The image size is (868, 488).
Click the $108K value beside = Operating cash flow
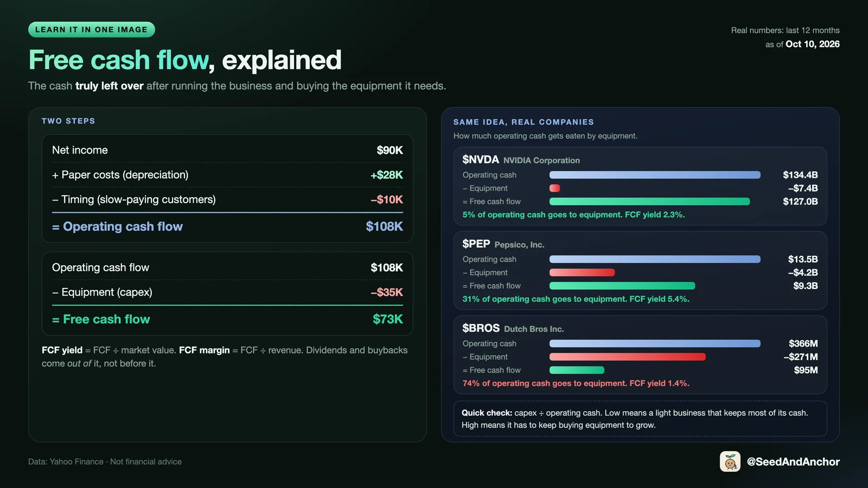(x=384, y=227)
